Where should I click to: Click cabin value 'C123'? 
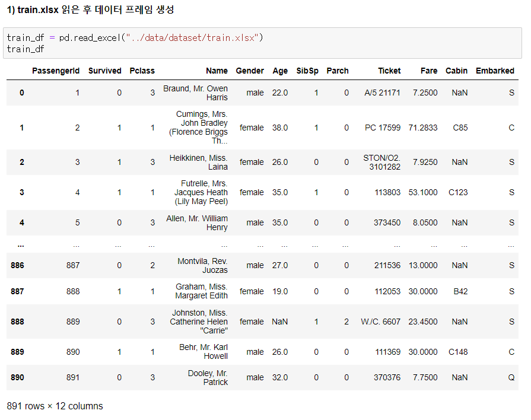pyautogui.click(x=458, y=192)
